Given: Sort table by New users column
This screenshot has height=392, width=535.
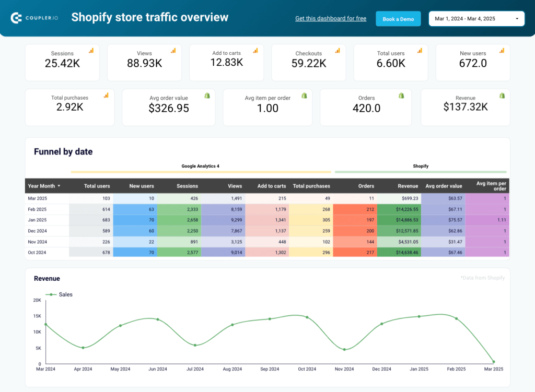Looking at the screenshot, I should 142,186.
